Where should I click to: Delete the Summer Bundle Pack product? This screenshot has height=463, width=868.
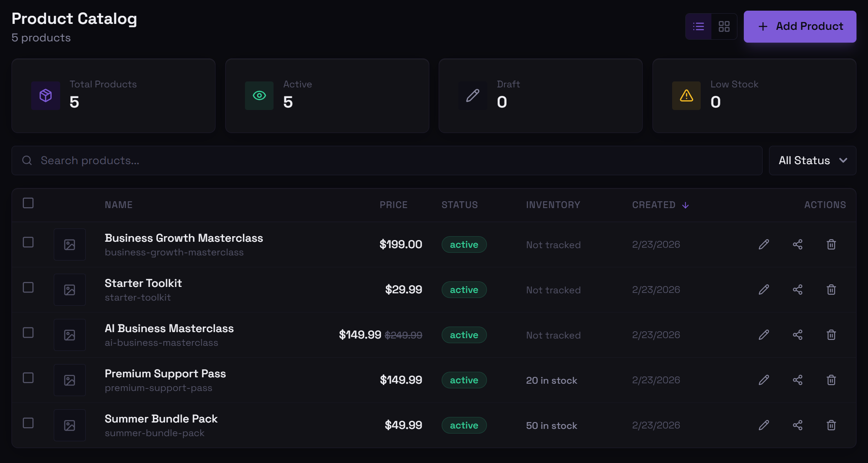(x=831, y=425)
